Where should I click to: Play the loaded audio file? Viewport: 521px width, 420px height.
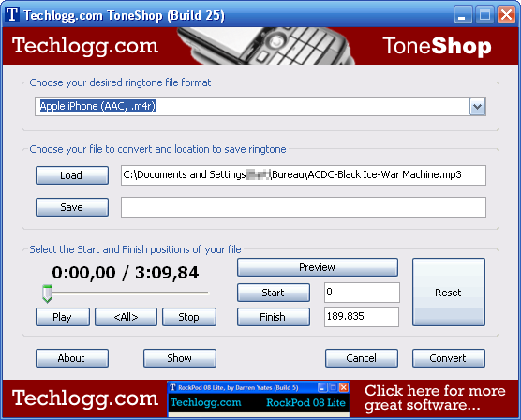[x=63, y=317]
